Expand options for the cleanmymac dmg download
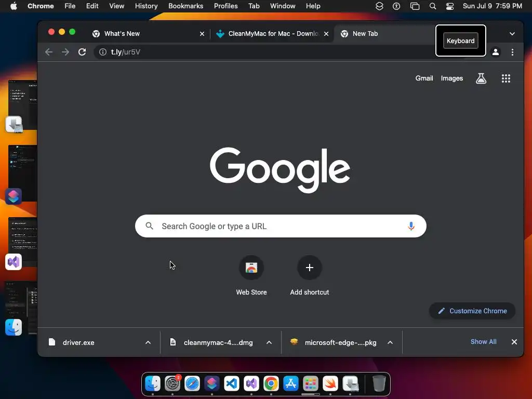 tap(269, 342)
